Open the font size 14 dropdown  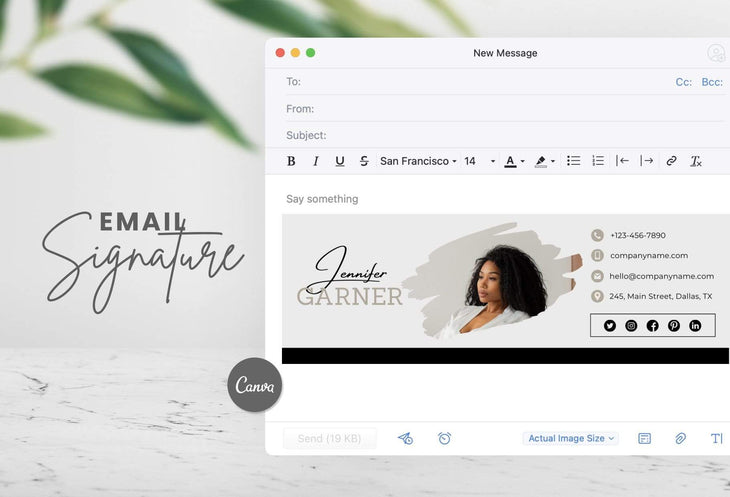click(479, 161)
